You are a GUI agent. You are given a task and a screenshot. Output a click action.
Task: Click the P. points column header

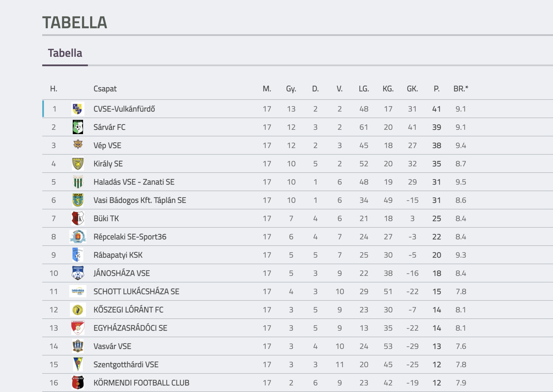tap(437, 89)
